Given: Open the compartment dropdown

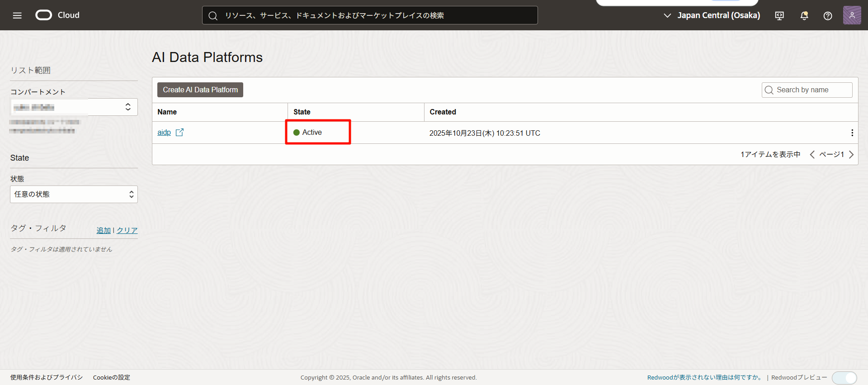Looking at the screenshot, I should point(74,107).
